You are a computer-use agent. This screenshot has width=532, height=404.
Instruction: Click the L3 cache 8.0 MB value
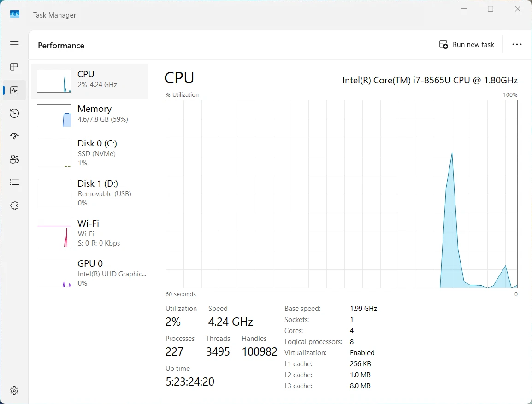(x=360, y=386)
